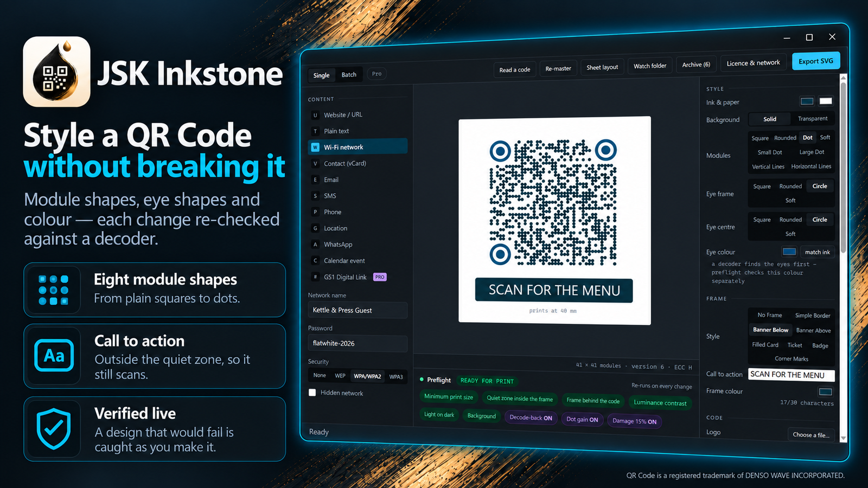The image size is (868, 488).
Task: Open the Read a code tab
Action: point(515,69)
